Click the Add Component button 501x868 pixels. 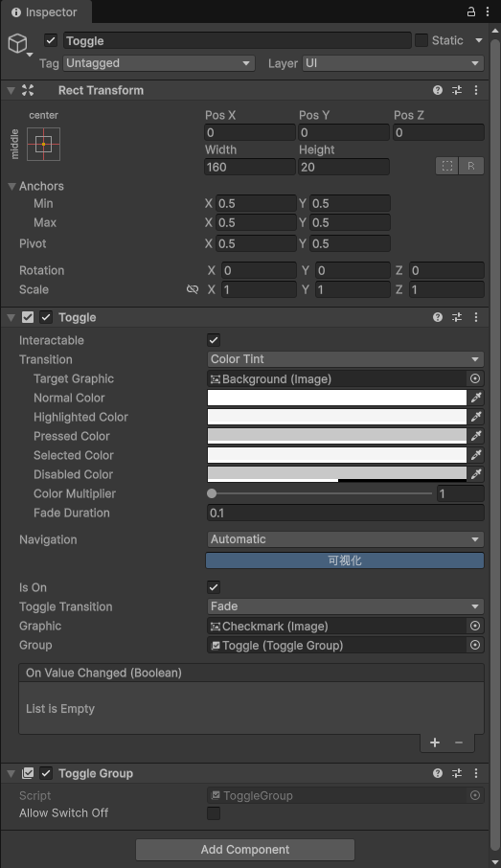click(245, 849)
